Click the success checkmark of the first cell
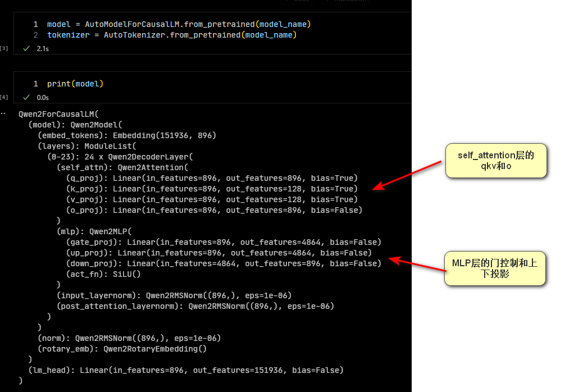The width and height of the screenshot is (574, 392). pyautogui.click(x=26, y=49)
